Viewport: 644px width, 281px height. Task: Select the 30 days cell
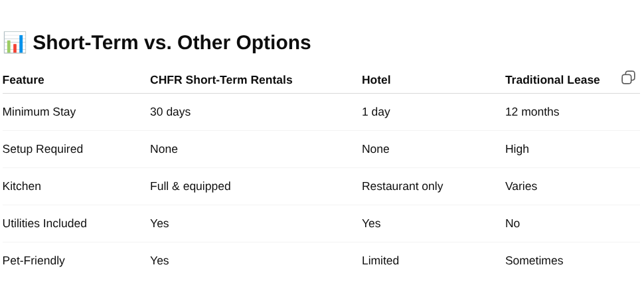(171, 112)
